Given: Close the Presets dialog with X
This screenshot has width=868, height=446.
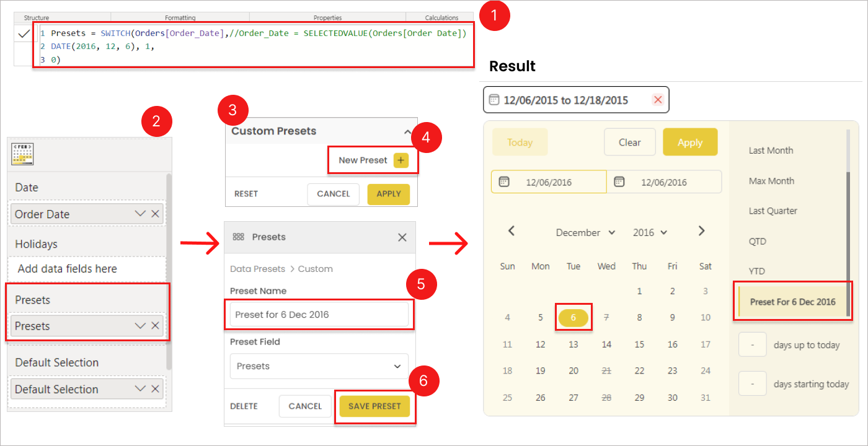Looking at the screenshot, I should [402, 237].
